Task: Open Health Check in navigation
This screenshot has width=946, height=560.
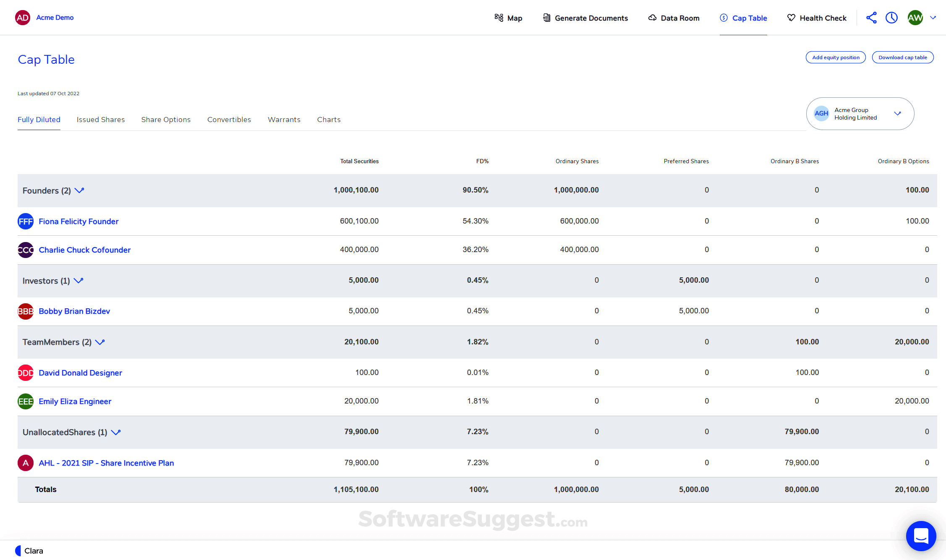Action: pyautogui.click(x=817, y=18)
